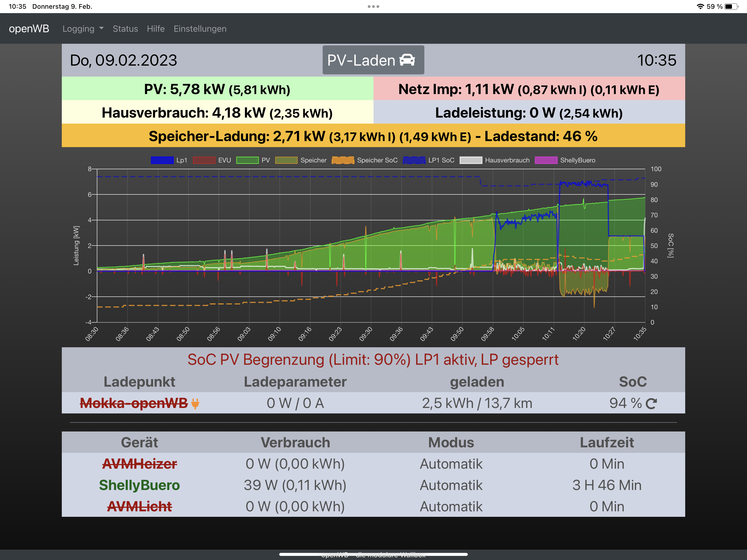This screenshot has width=747, height=560.
Task: Open the Hilfe page
Action: pyautogui.click(x=156, y=29)
